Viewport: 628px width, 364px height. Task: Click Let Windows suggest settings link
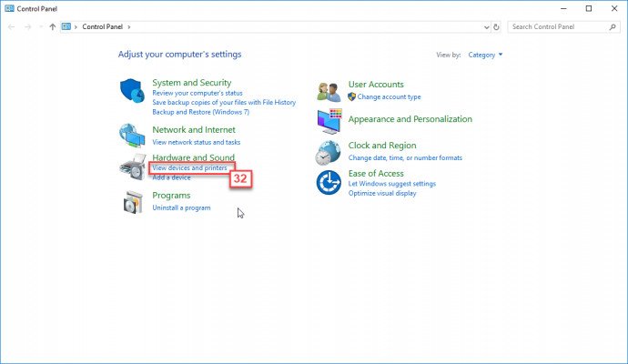392,184
